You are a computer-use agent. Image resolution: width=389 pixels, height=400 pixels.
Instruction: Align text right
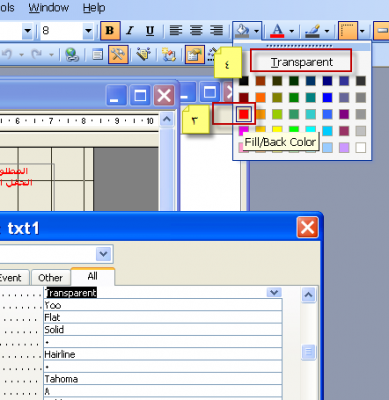click(x=216, y=31)
